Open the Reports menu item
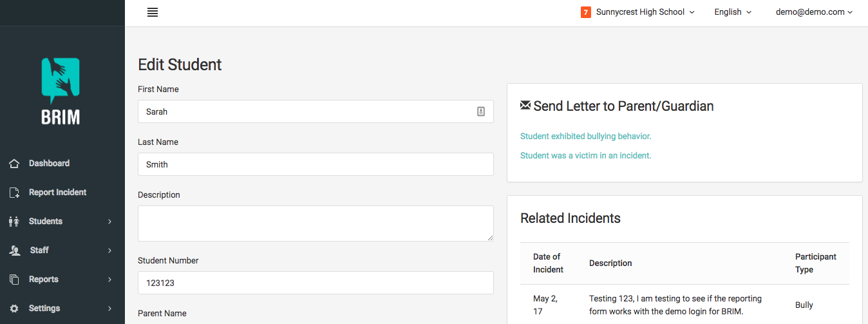Image resolution: width=868 pixels, height=324 pixels. click(62, 280)
